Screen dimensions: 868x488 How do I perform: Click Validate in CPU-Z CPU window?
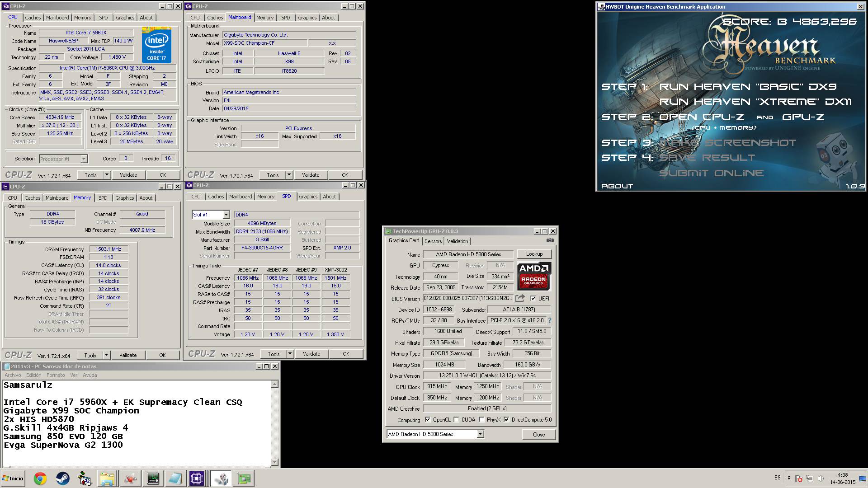coord(128,175)
